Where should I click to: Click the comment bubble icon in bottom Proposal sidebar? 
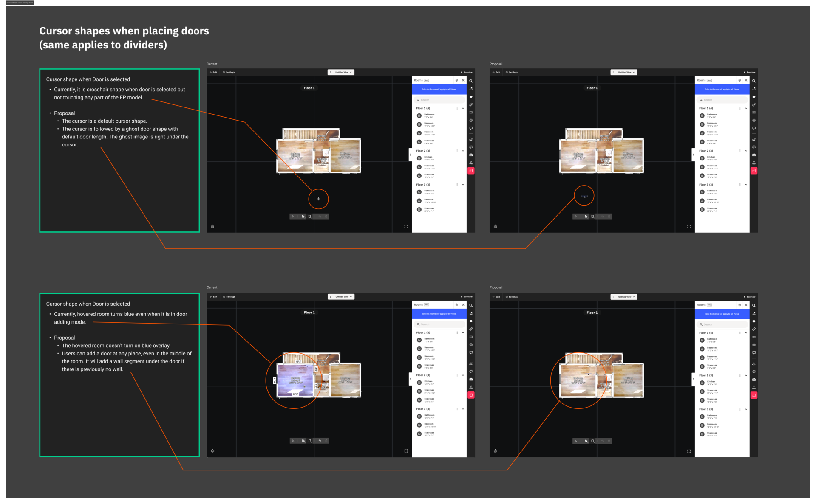pyautogui.click(x=754, y=352)
